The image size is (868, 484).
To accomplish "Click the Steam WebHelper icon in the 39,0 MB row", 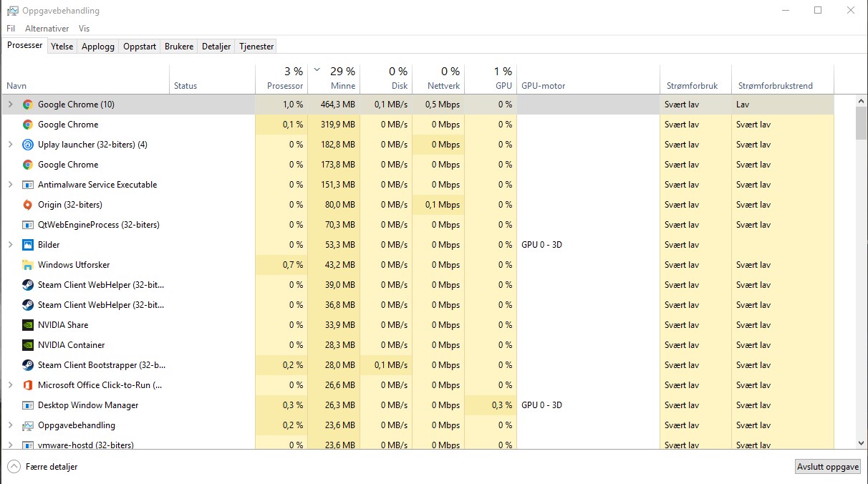I will 27,285.
